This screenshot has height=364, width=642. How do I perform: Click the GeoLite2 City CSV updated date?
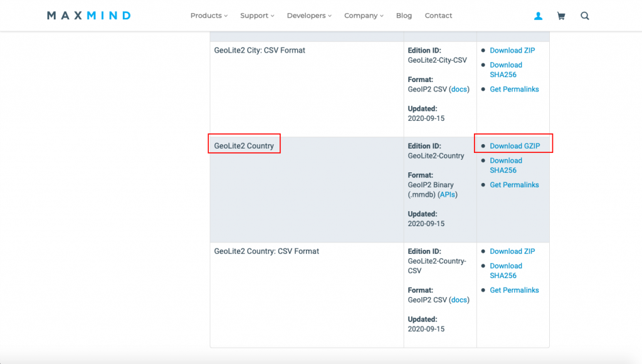(x=426, y=118)
